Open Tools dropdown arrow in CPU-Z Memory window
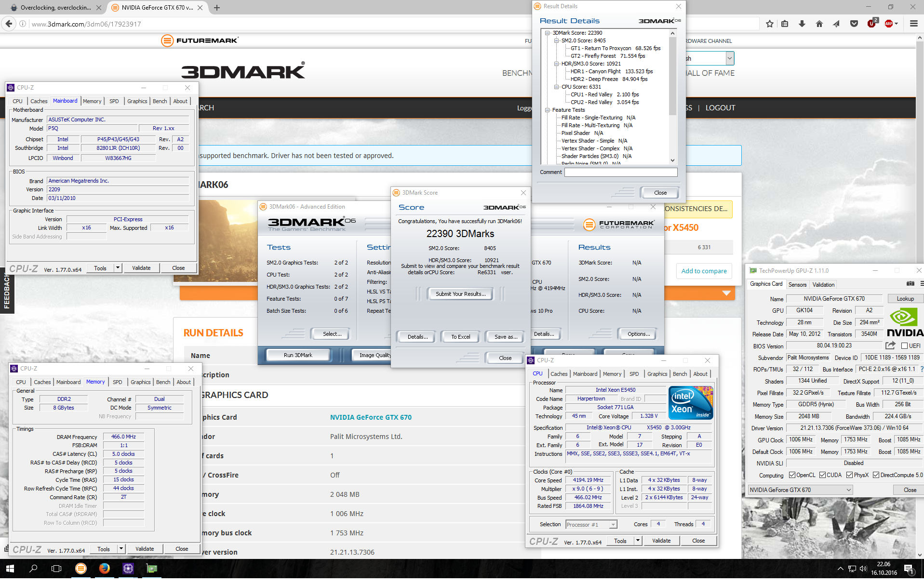924x584 pixels. (121, 549)
